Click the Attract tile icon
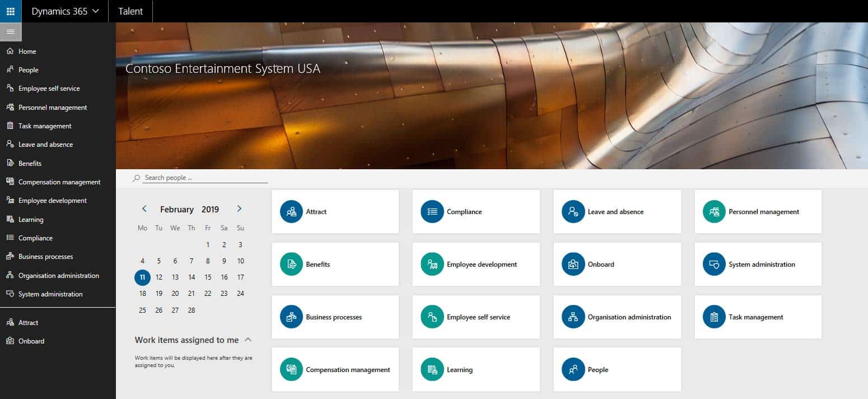 tap(291, 212)
